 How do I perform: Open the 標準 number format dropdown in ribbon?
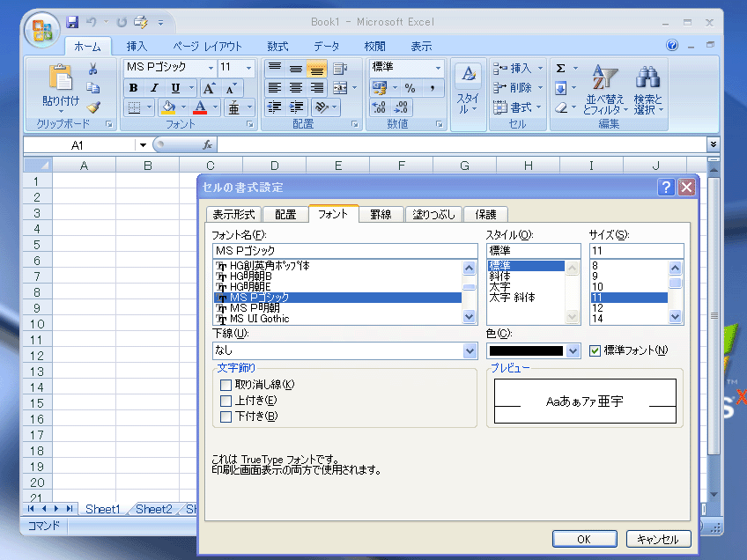438,68
